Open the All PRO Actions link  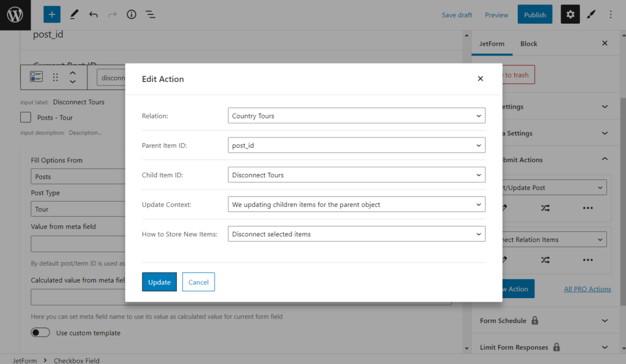tap(587, 289)
